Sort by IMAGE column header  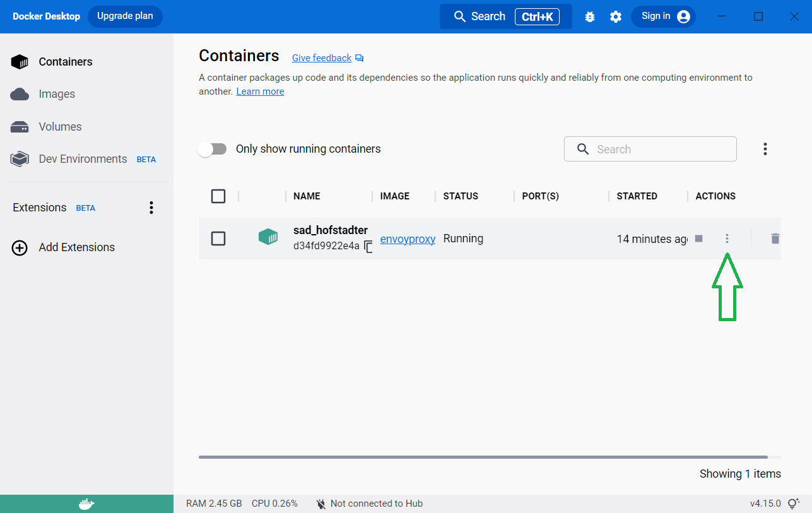pos(395,196)
